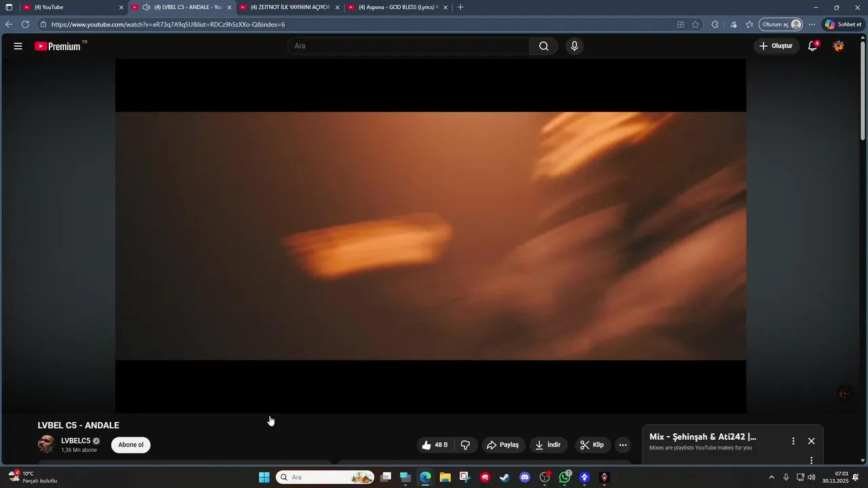Image resolution: width=868 pixels, height=488 pixels.
Task: Close the ZEITNOT browser tab
Action: pos(337,7)
